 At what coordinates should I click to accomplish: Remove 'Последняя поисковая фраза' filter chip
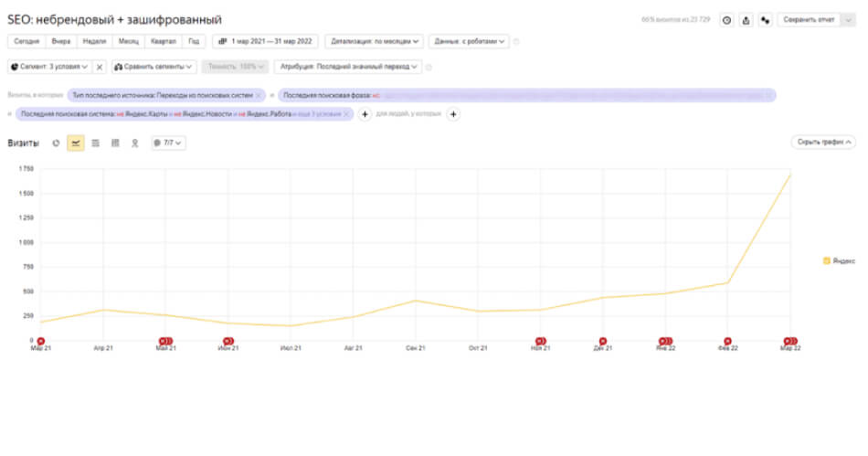tap(768, 95)
